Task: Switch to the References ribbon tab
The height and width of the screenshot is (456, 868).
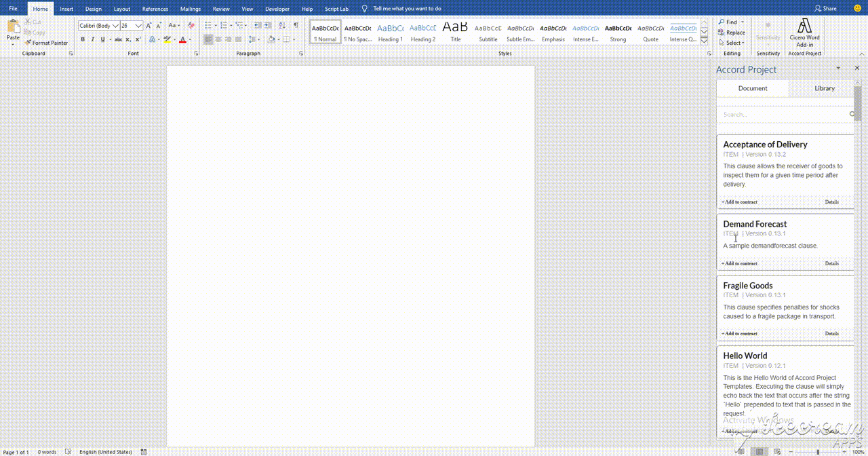Action: tap(155, 9)
